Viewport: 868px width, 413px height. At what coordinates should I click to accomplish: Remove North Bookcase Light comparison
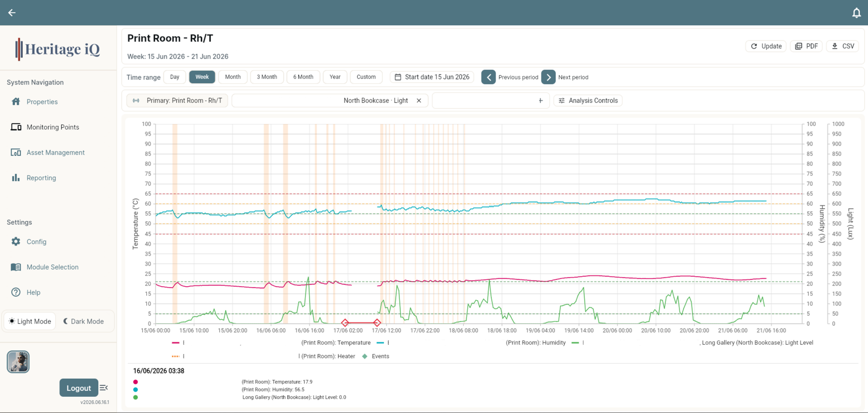tap(419, 101)
